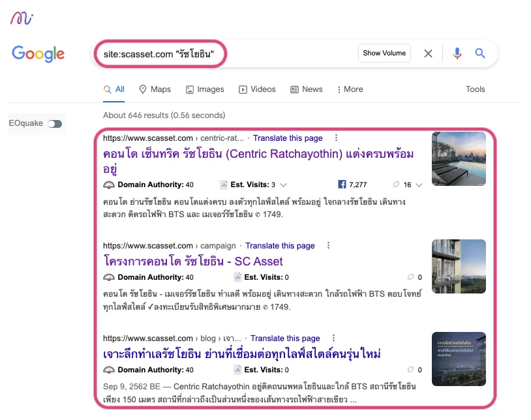531x420 pixels.
Task: Click the Maps pin icon
Action: (143, 89)
